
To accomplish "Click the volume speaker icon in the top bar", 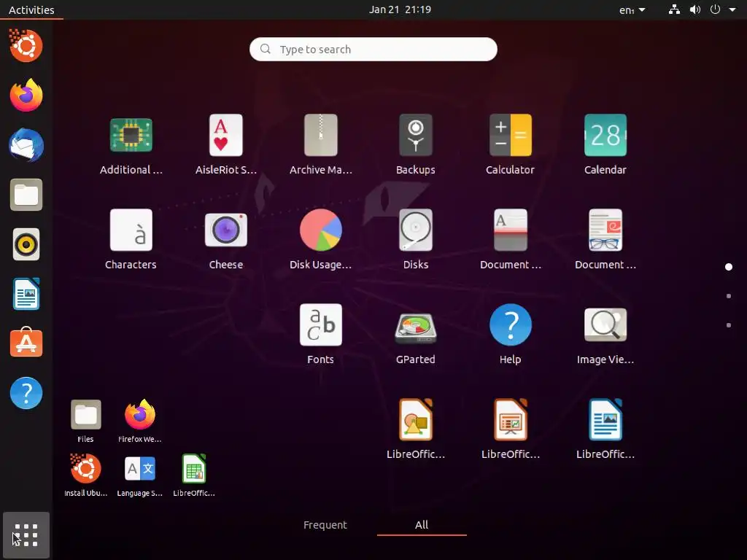I will point(695,9).
